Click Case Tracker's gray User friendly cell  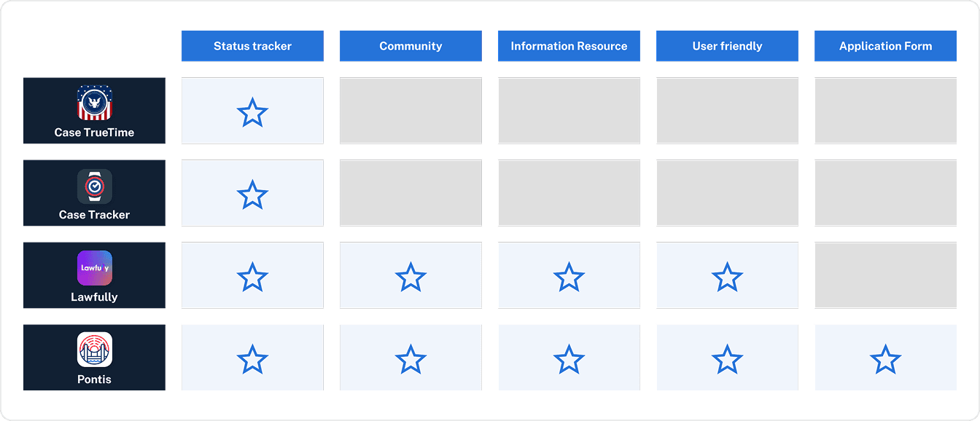point(727,193)
